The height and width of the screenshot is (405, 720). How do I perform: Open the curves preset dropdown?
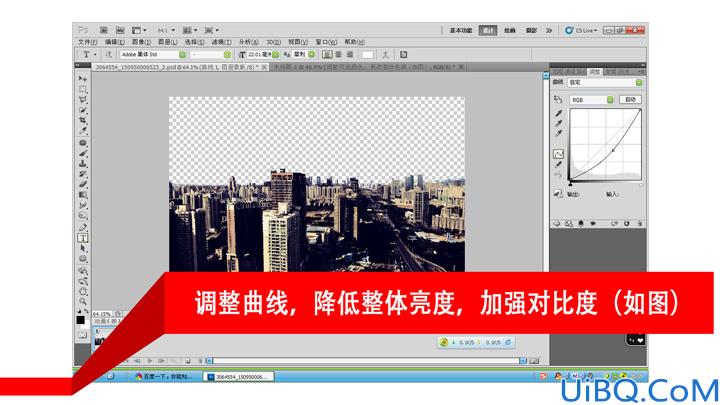(605, 83)
